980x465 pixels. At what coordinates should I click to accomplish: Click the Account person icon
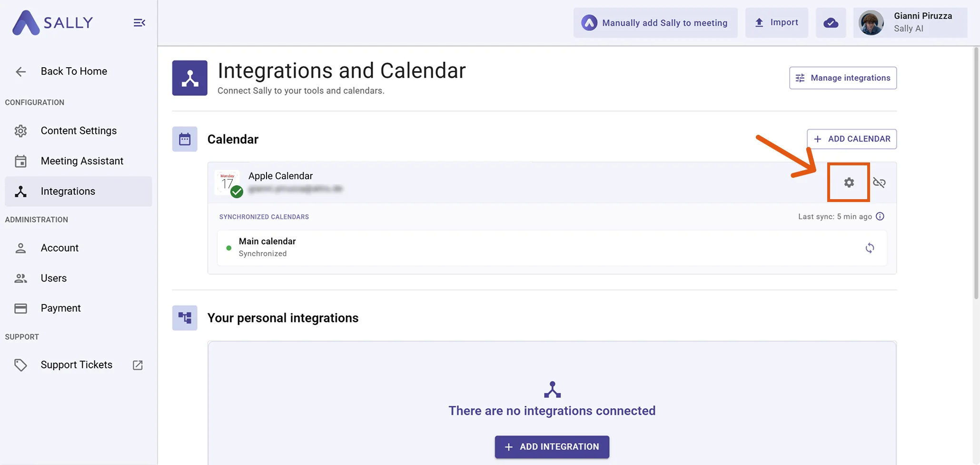click(x=20, y=248)
